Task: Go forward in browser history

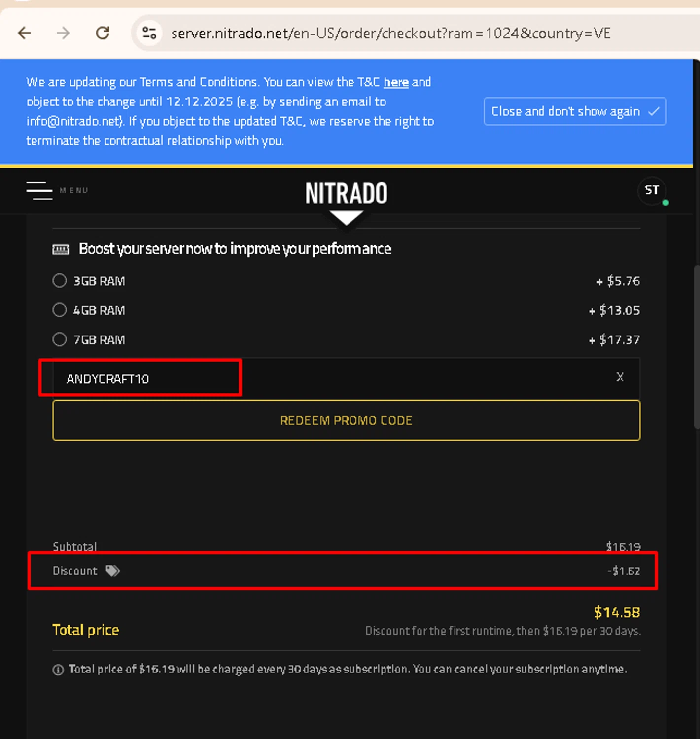Action: [x=63, y=33]
